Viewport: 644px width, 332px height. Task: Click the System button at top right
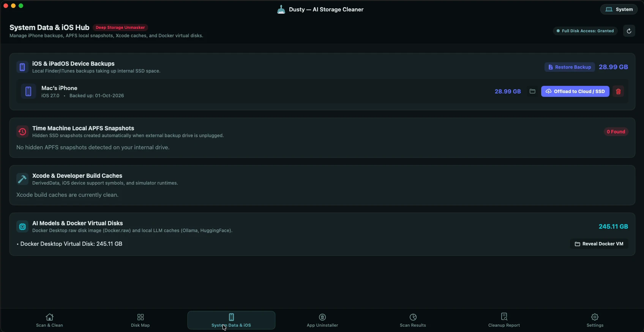[x=619, y=9]
